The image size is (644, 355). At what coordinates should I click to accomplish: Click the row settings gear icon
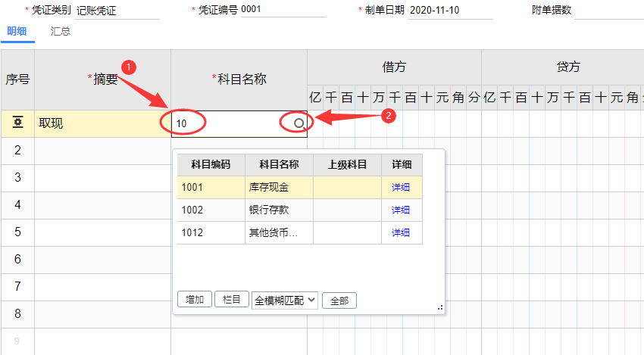tap(17, 123)
